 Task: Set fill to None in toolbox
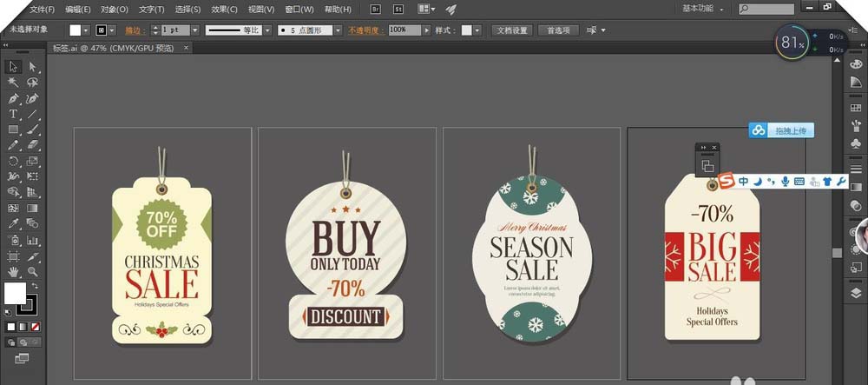click(x=35, y=327)
